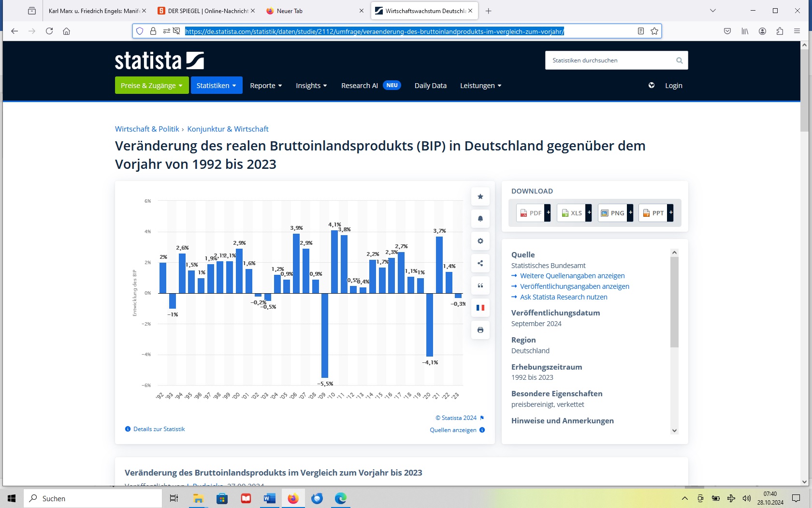Open the Leistungen dropdown menu
812x508 pixels.
480,86
